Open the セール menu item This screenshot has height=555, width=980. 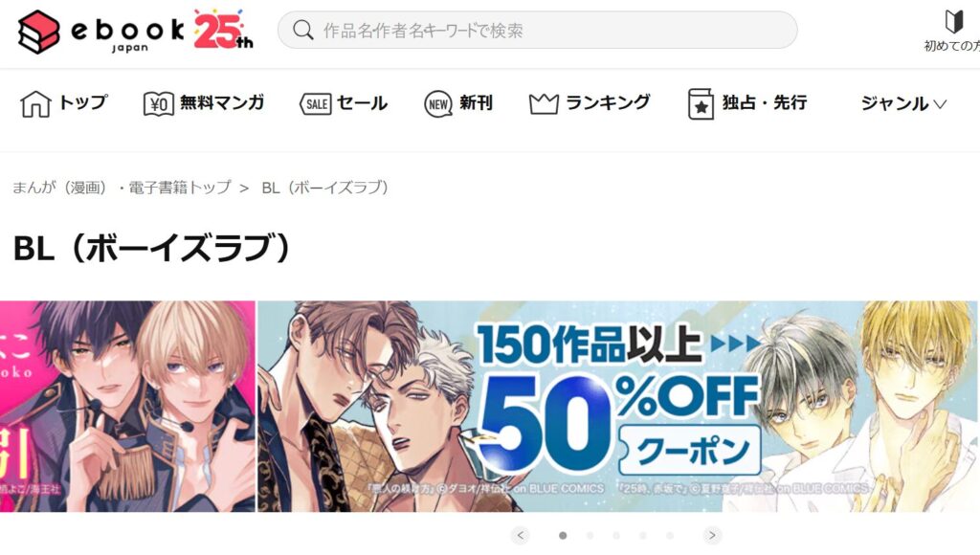tap(362, 103)
